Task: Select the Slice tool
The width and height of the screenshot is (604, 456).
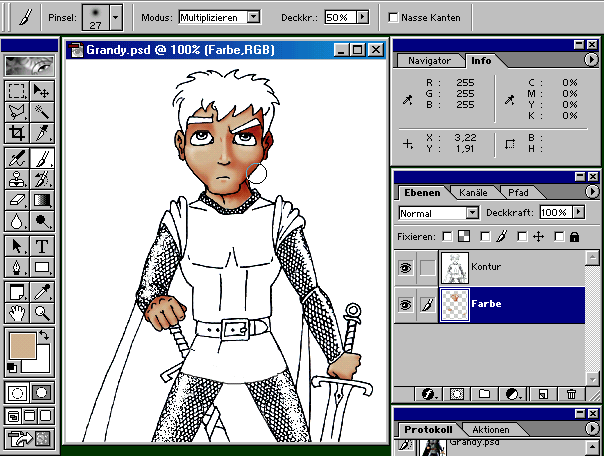Action: click(42, 133)
